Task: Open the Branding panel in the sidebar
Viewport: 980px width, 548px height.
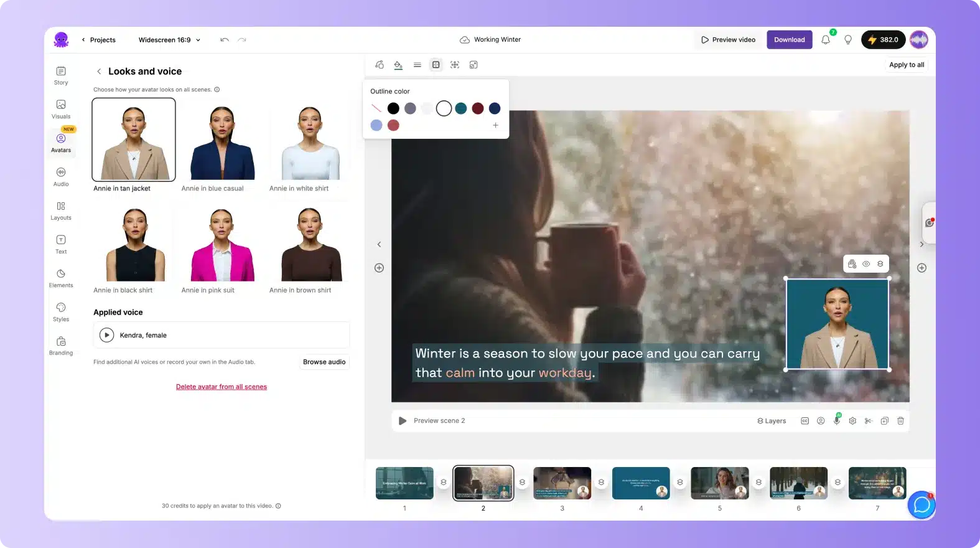Action: (61, 346)
